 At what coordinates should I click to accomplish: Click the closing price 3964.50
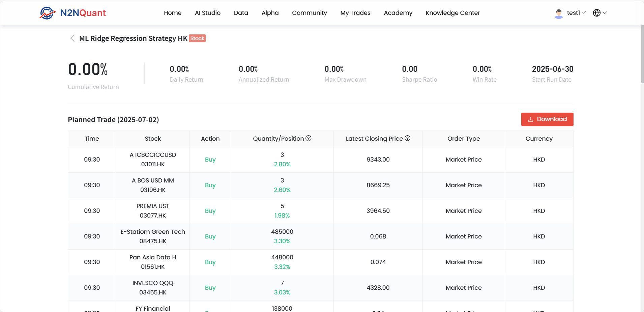[x=378, y=211]
